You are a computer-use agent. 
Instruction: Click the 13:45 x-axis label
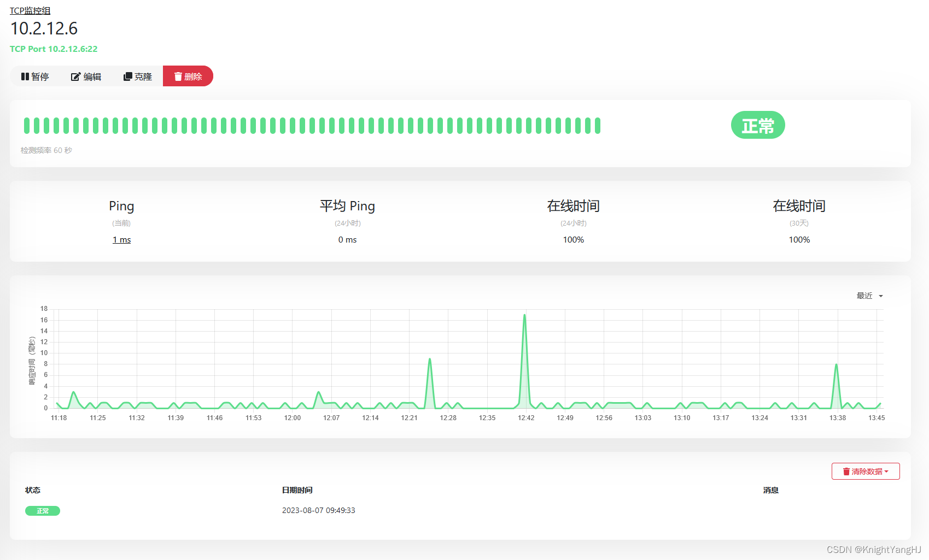point(877,418)
